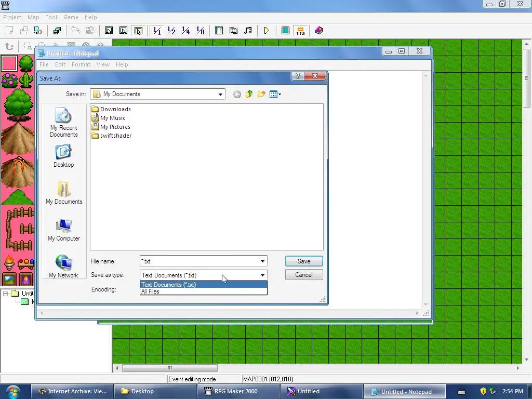The height and width of the screenshot is (399, 532).
Task: Open RPG Maker's Map menu
Action: tap(33, 17)
